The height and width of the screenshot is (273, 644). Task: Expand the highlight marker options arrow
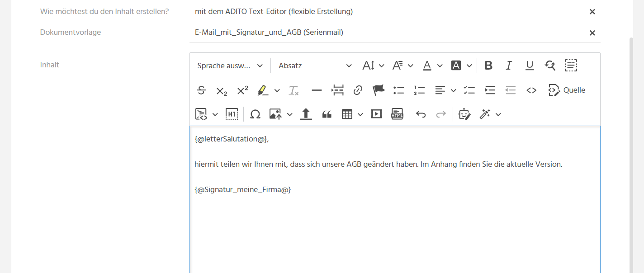277,90
